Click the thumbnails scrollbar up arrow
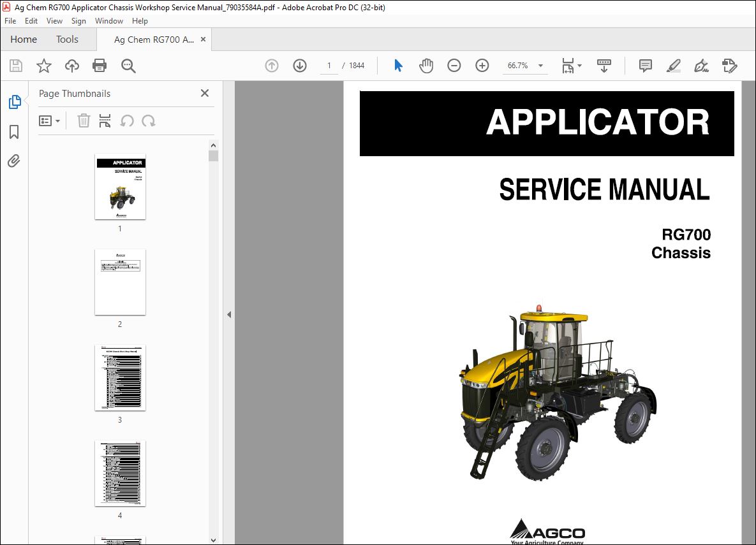Image resolution: width=756 pixels, height=545 pixels. coord(214,145)
